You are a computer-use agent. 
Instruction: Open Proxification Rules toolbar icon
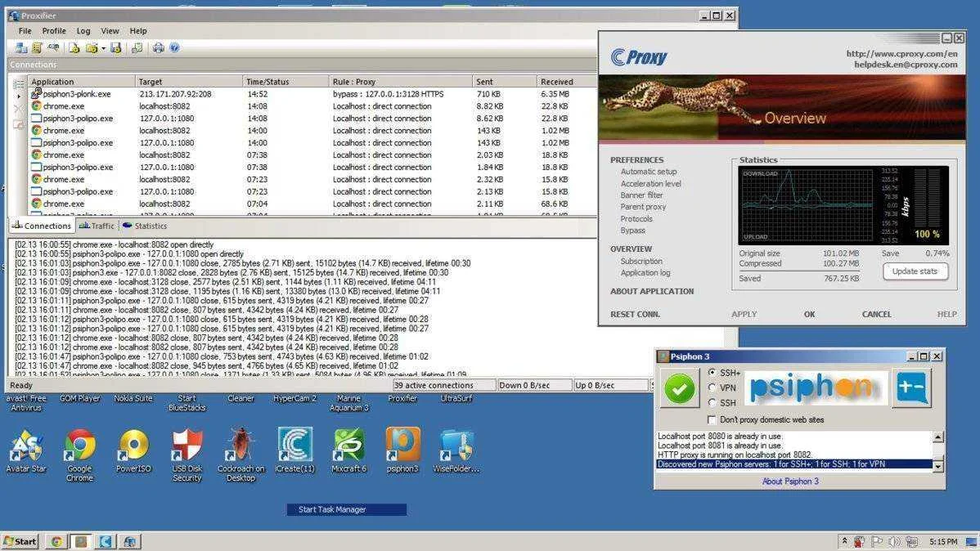coord(37,48)
